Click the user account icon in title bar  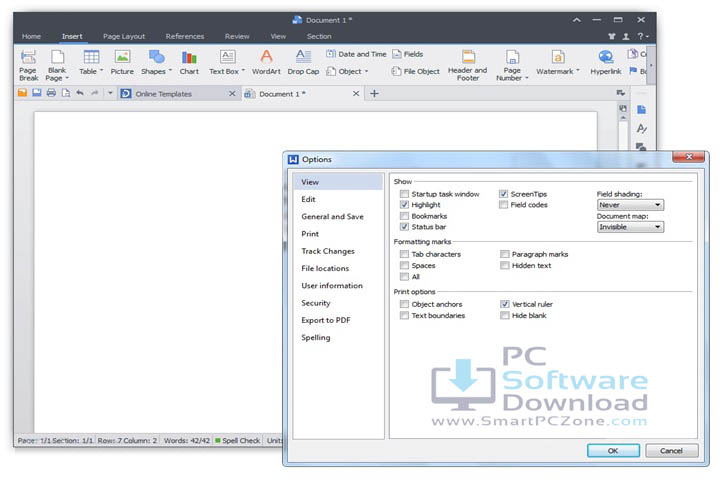tap(625, 36)
